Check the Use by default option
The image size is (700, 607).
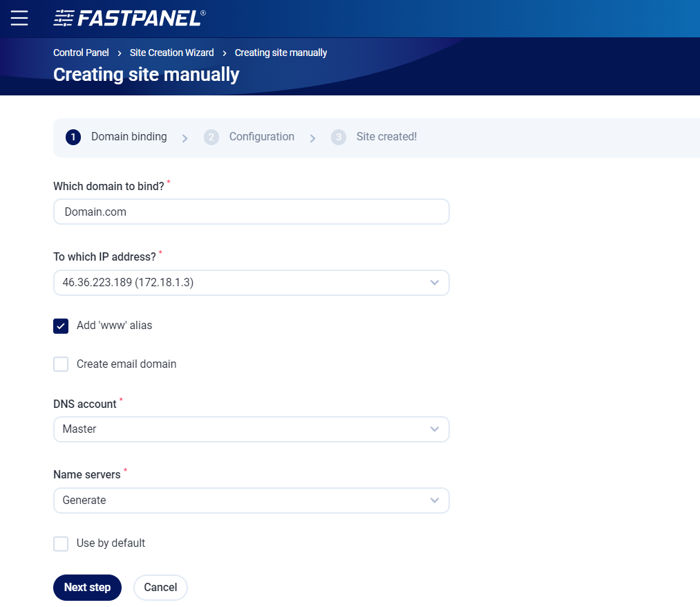pyautogui.click(x=61, y=543)
